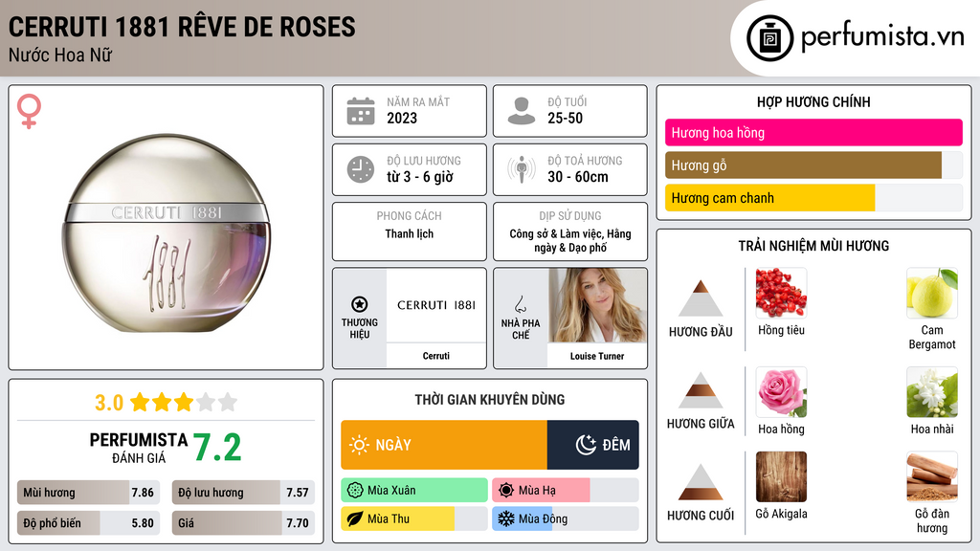Click the green Mùa Xuân season bar
This screenshot has width=980, height=551.
click(x=414, y=491)
